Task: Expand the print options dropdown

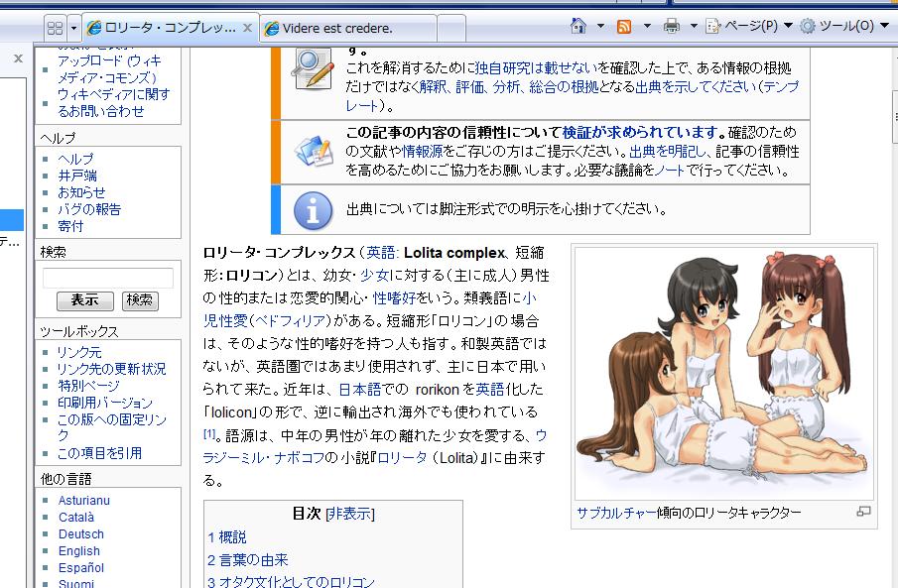Action: tap(694, 26)
